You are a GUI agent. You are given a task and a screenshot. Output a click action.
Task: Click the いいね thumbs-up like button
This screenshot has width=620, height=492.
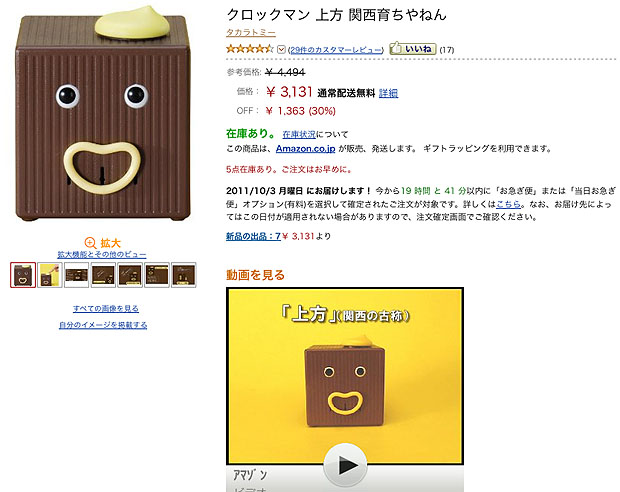pos(413,49)
